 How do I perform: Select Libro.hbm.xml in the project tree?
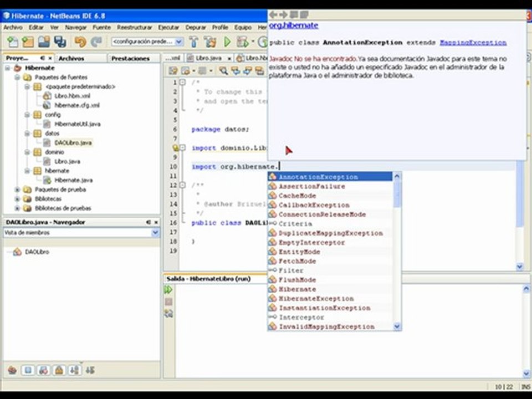pos(72,96)
